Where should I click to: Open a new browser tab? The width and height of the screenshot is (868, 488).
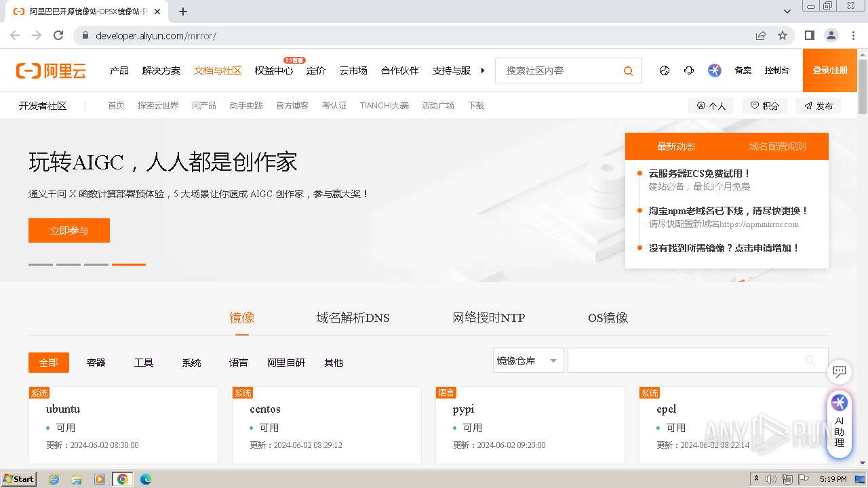[x=183, y=12]
